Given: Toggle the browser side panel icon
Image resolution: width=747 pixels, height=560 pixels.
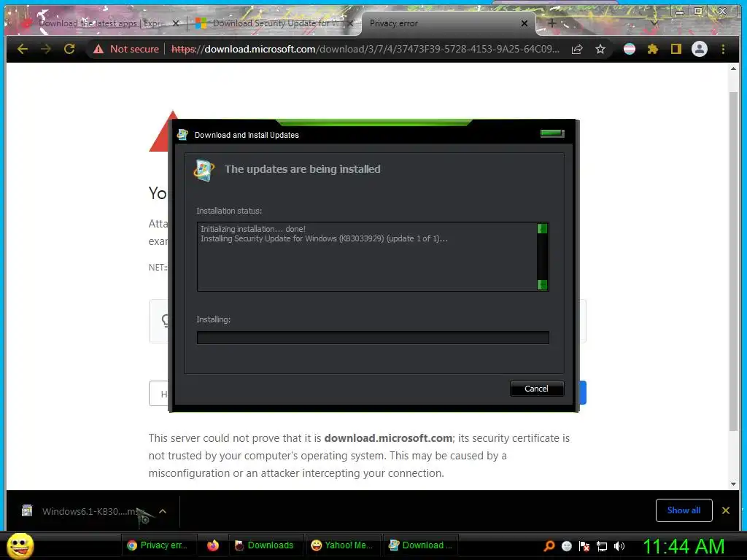Looking at the screenshot, I should coord(676,49).
